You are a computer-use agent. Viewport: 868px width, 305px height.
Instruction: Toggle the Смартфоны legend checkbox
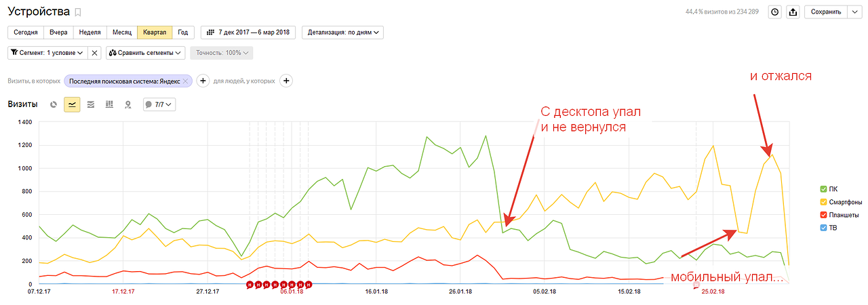tap(823, 201)
